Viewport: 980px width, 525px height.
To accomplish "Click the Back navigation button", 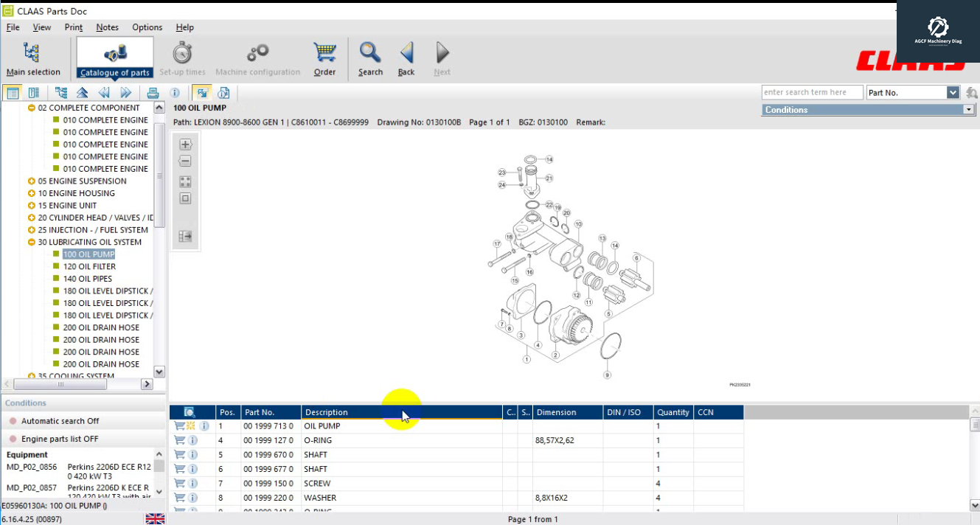I will coord(406,58).
